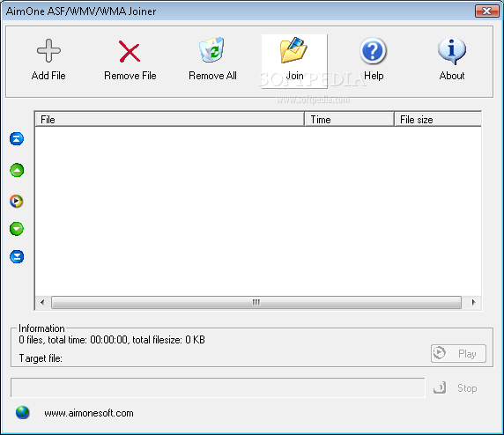Sort list by Time column header
Viewport: 504px width, 435px height.
[350, 120]
